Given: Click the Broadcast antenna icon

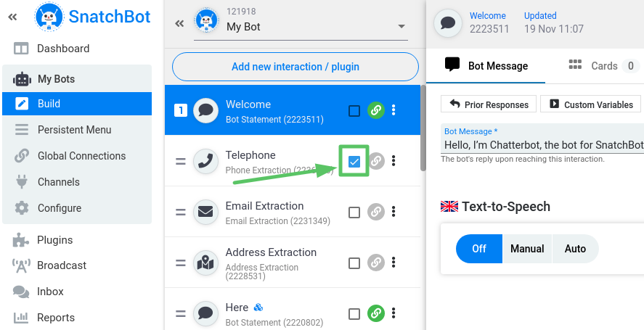Looking at the screenshot, I should 21,265.
